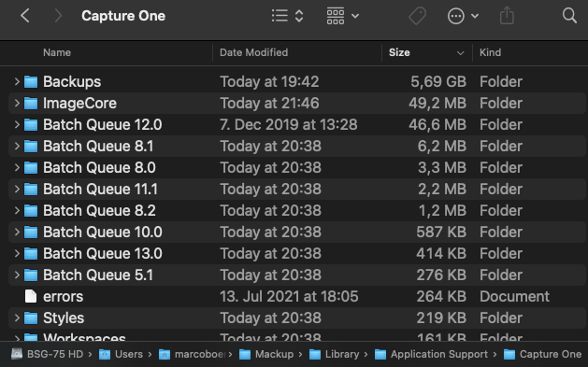Open Application Support in the path bar

[x=431, y=354]
